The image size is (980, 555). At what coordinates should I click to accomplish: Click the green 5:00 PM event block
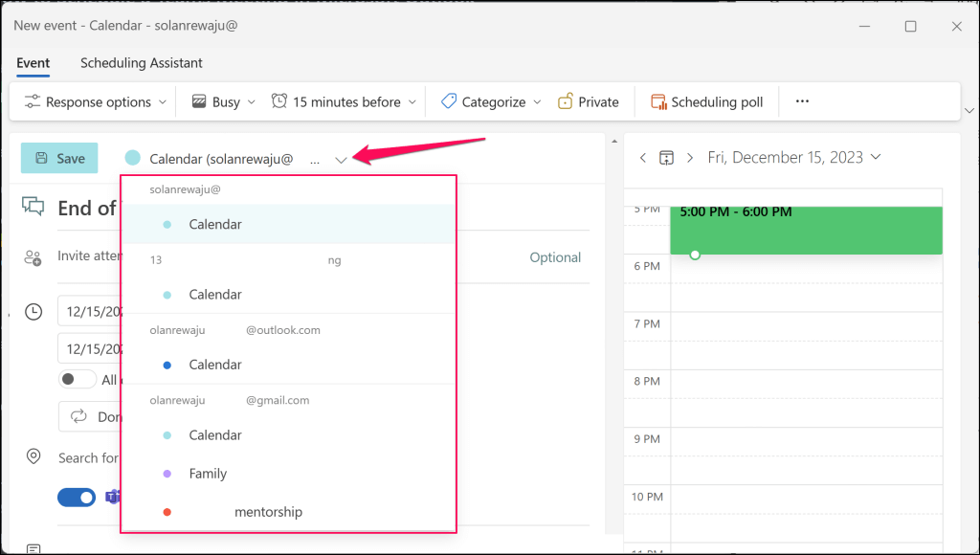coord(806,230)
